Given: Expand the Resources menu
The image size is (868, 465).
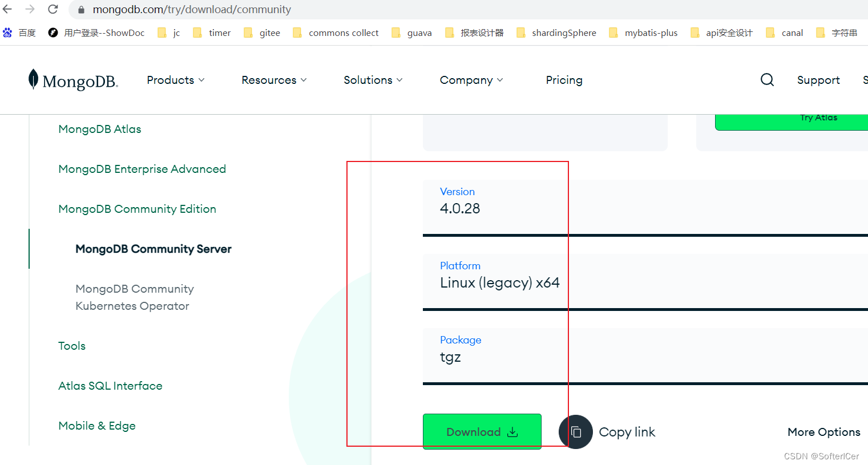Looking at the screenshot, I should pyautogui.click(x=274, y=80).
